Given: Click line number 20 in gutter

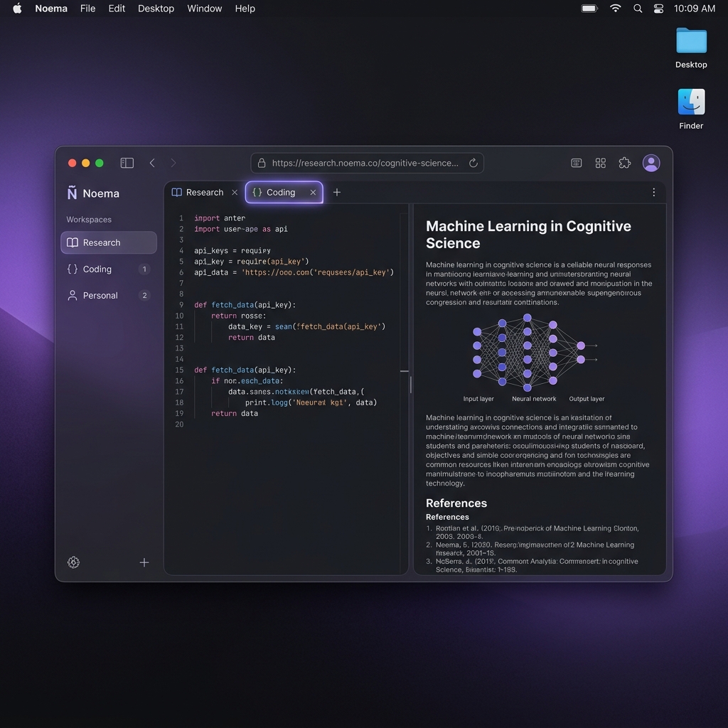Looking at the screenshot, I should tap(179, 424).
